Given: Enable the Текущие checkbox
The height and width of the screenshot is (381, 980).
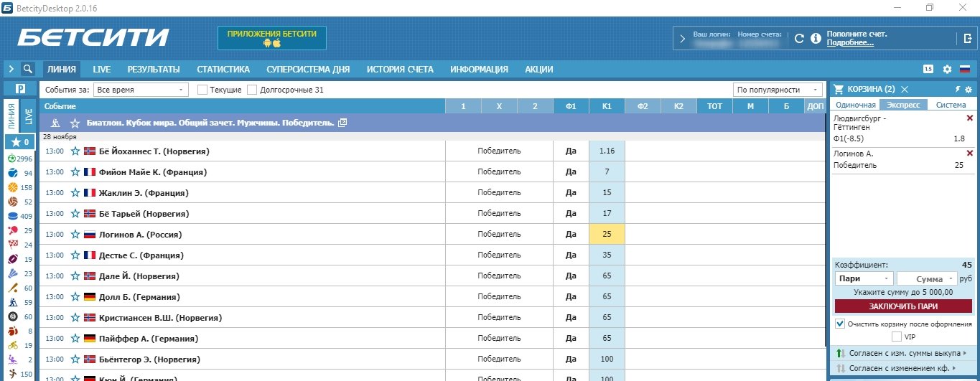Looking at the screenshot, I should 202,90.
